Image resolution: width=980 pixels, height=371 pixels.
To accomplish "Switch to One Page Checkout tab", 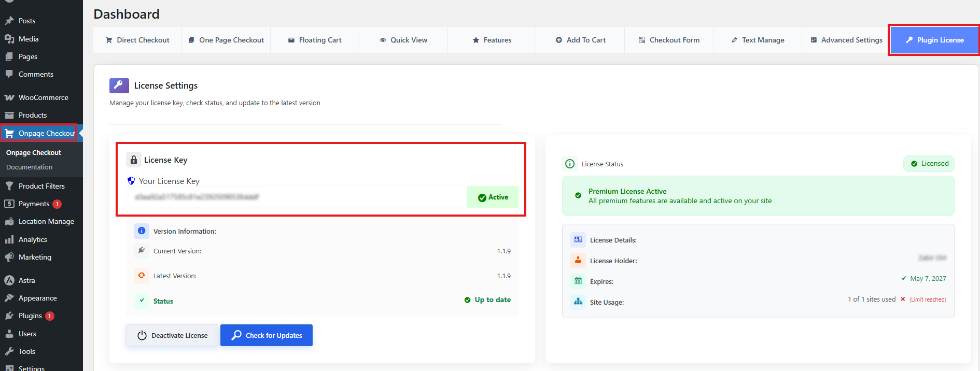I will tap(226, 40).
